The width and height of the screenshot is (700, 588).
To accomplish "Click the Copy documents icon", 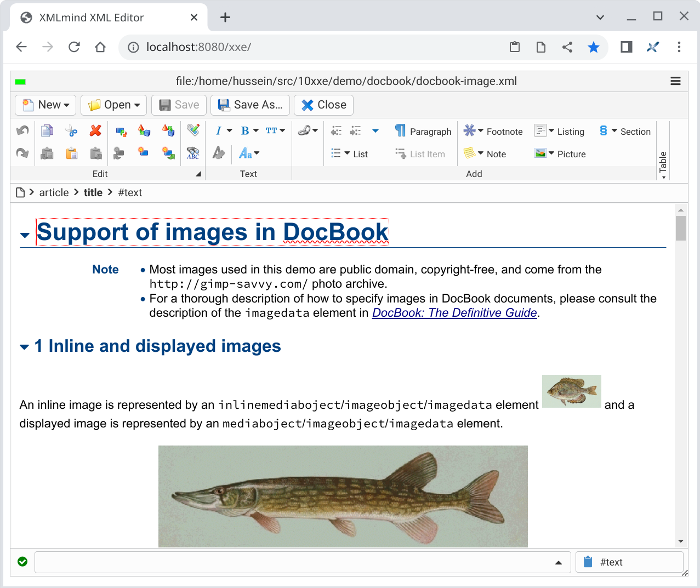I will (47, 130).
